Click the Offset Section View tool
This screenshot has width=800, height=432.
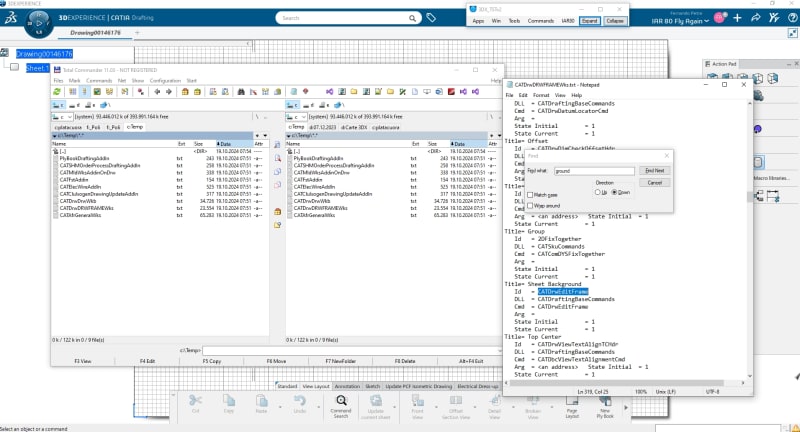[456, 406]
